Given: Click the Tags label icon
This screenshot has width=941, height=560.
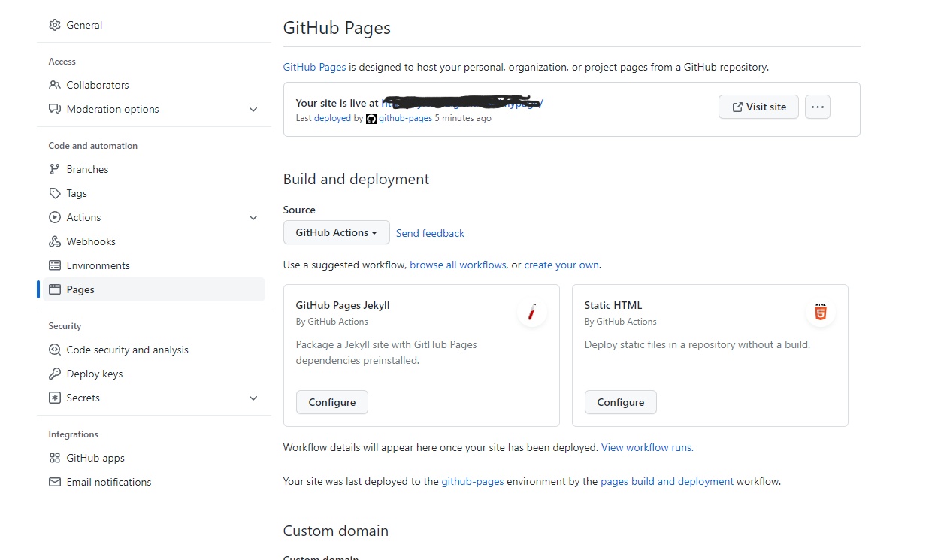Looking at the screenshot, I should pyautogui.click(x=55, y=193).
